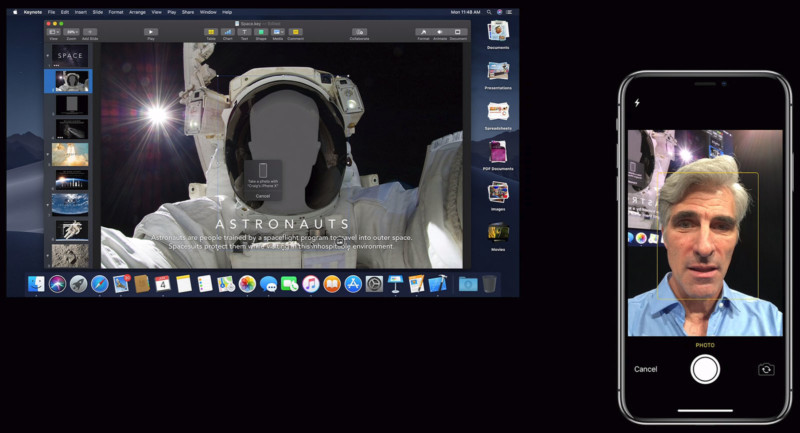The width and height of the screenshot is (800, 433).
Task: Click Cancel in the take-photo popup
Action: point(263,196)
